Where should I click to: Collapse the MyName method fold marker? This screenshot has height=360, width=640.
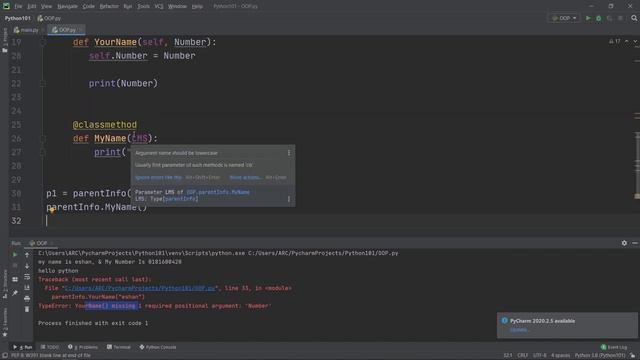tap(43, 138)
